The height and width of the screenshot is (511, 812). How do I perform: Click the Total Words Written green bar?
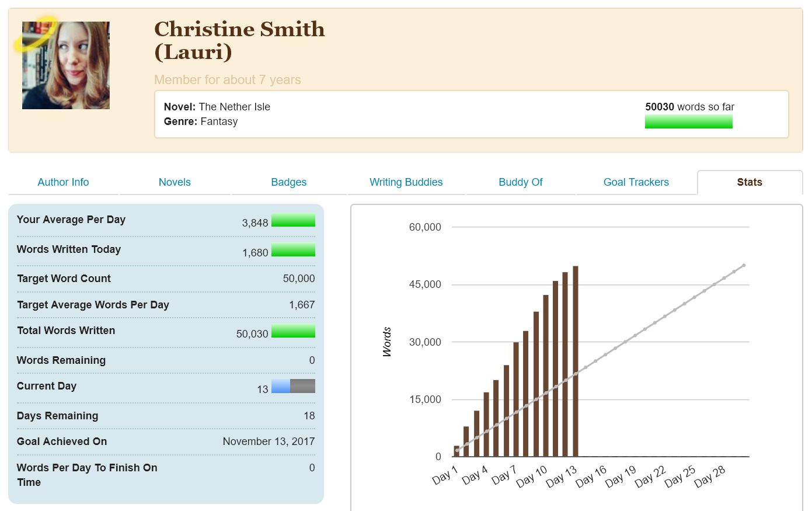293,331
